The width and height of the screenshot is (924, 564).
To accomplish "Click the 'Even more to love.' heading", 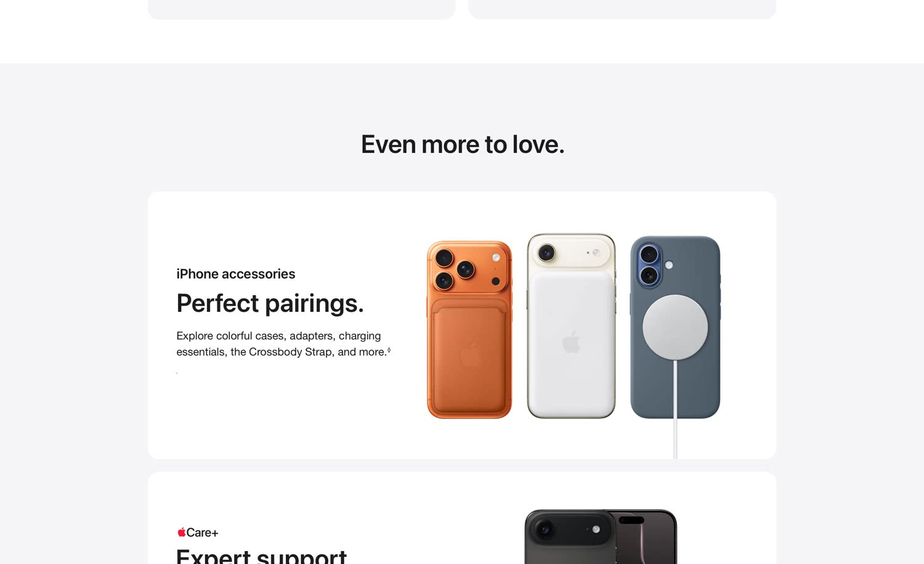I will 463,144.
